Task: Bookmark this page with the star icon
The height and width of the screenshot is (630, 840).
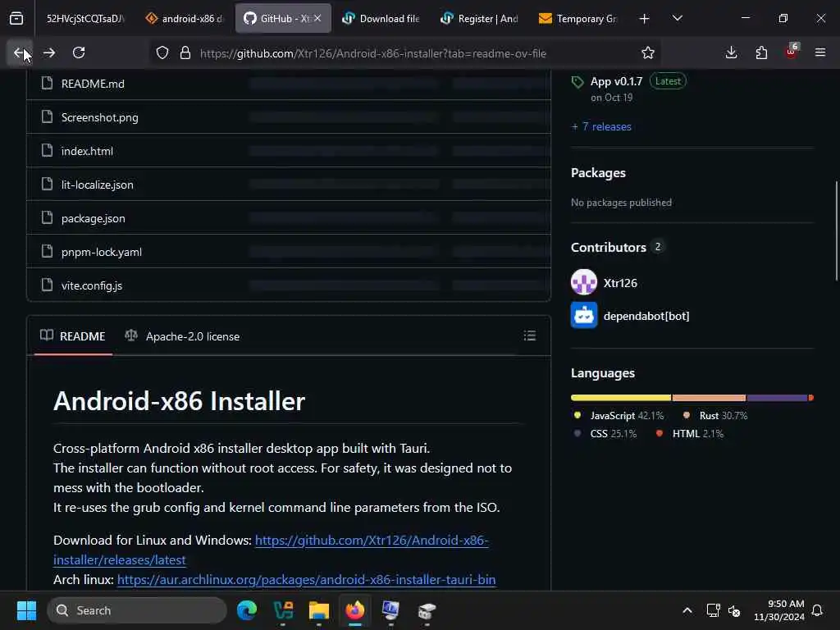Action: (648, 53)
